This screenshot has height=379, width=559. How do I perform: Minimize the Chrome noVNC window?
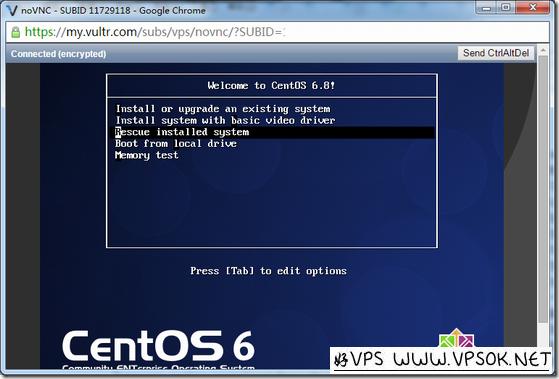coord(486,7)
